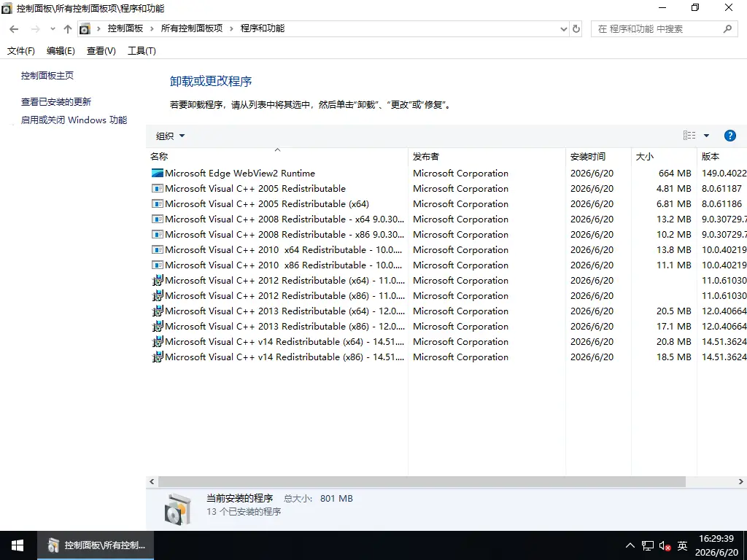Image resolution: width=747 pixels, height=560 pixels.
Task: Select Microsoft Edge WebView2 Runtime name text
Action: point(239,173)
